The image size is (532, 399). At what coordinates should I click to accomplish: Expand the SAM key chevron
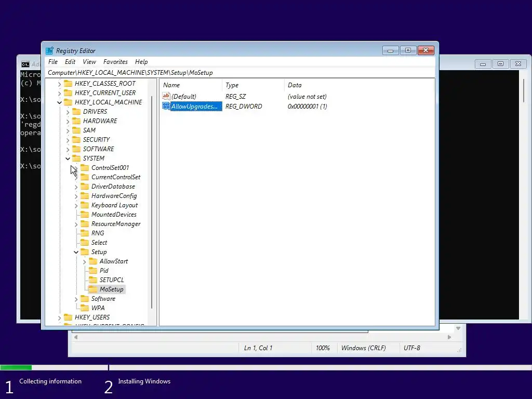click(x=68, y=130)
